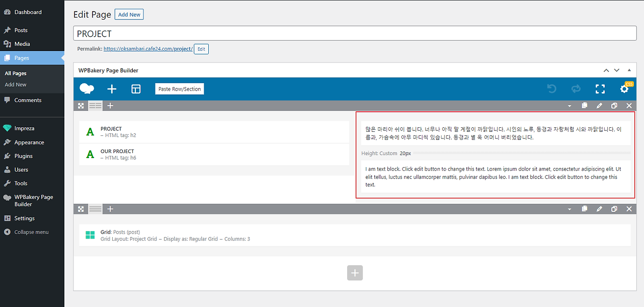Select the OUR PROJECT h6 heading element
The height and width of the screenshot is (307, 644).
click(x=214, y=155)
